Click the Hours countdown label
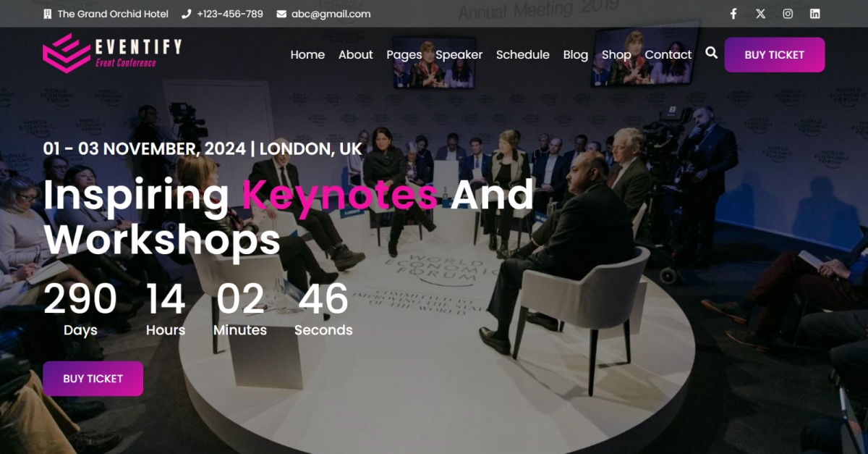868x454 pixels. coord(166,330)
